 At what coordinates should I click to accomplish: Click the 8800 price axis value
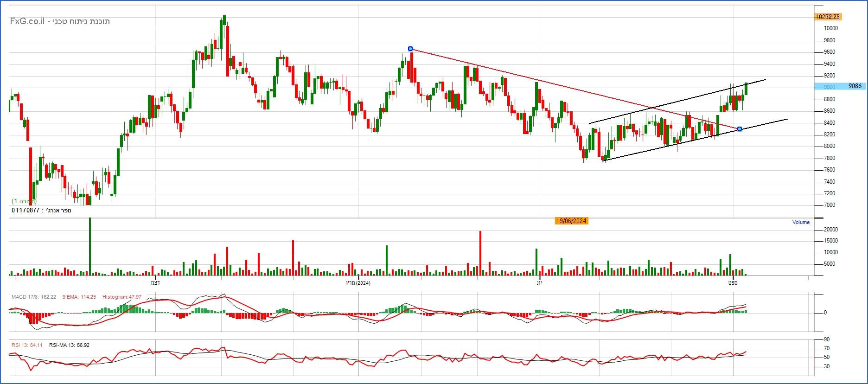coord(830,99)
